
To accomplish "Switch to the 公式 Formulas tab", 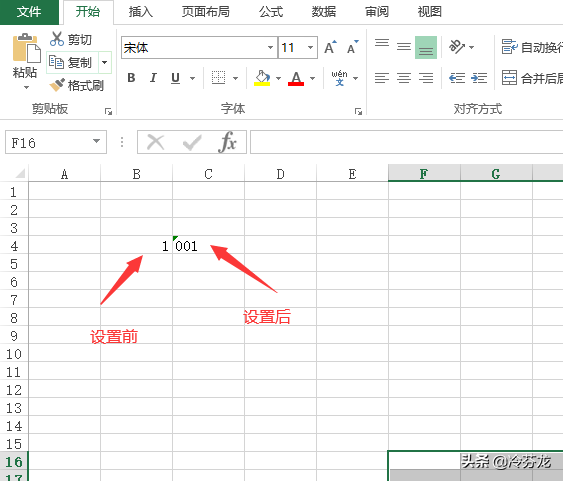I will [271, 11].
